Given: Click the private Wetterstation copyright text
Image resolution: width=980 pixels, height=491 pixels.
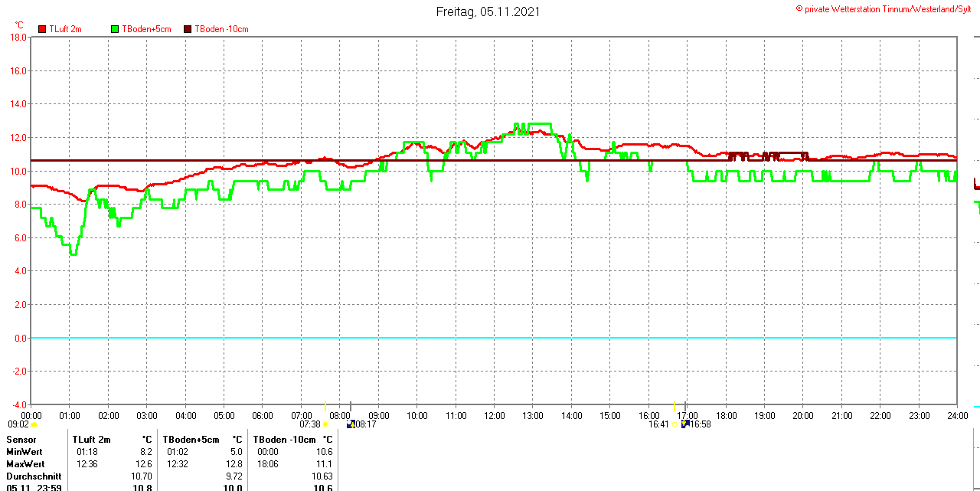Looking at the screenshot, I should (884, 9).
